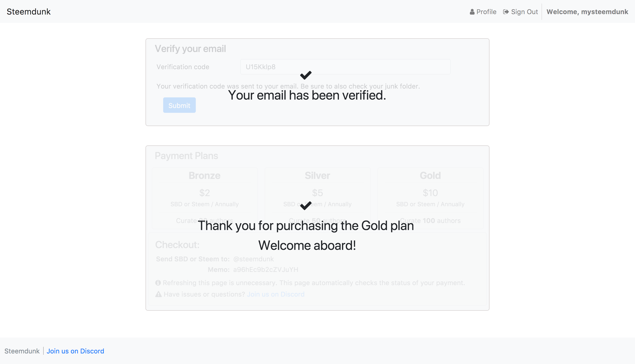Screen dimensions: 635x364
Task: Click the @steemdunk payment recipient
Action: (x=253, y=259)
